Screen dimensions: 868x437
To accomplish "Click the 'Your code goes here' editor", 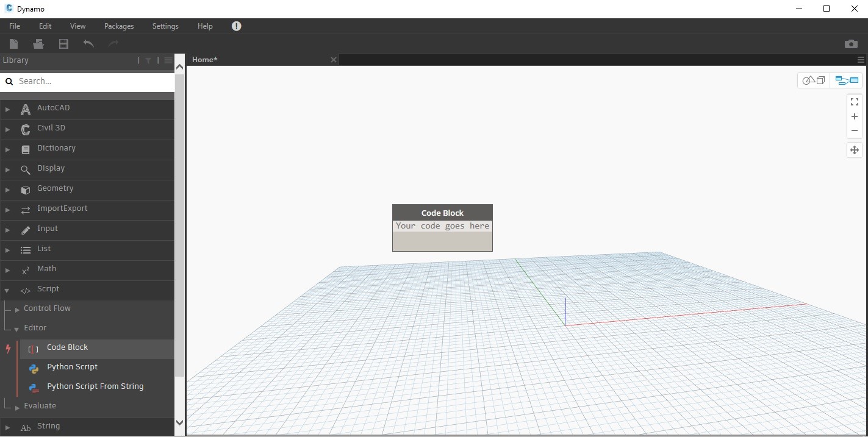I will click(442, 226).
